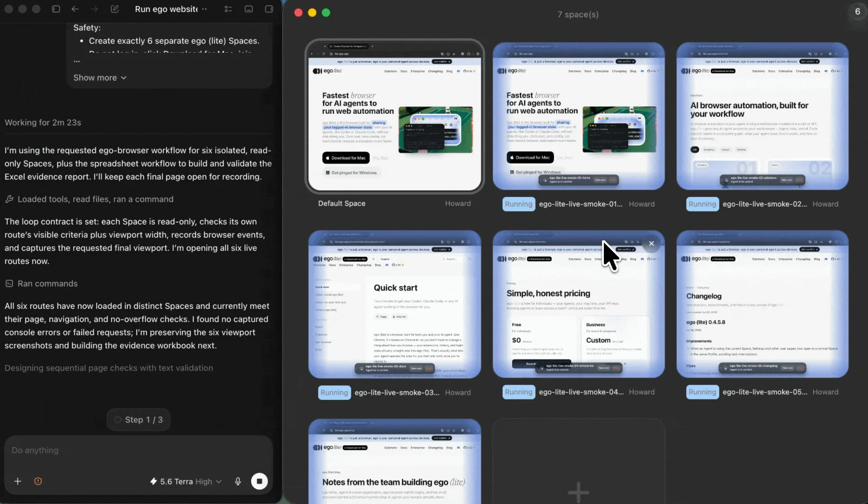Click the wrench icon beside Loaded tools
Screen dimensions: 868x504
point(9,199)
